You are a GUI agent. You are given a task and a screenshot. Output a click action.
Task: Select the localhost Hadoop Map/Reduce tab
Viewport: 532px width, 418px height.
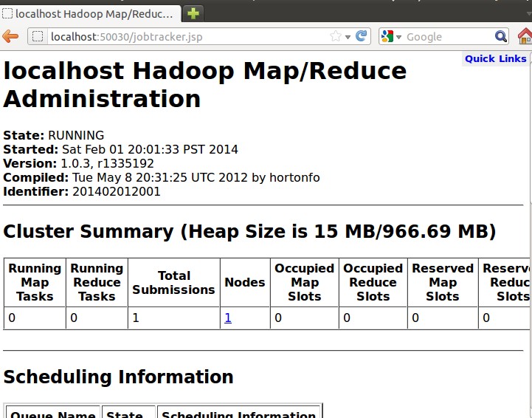[91, 14]
